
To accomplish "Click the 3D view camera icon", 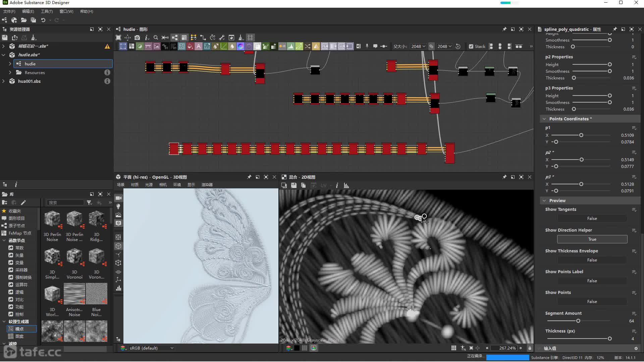I will [x=118, y=198].
